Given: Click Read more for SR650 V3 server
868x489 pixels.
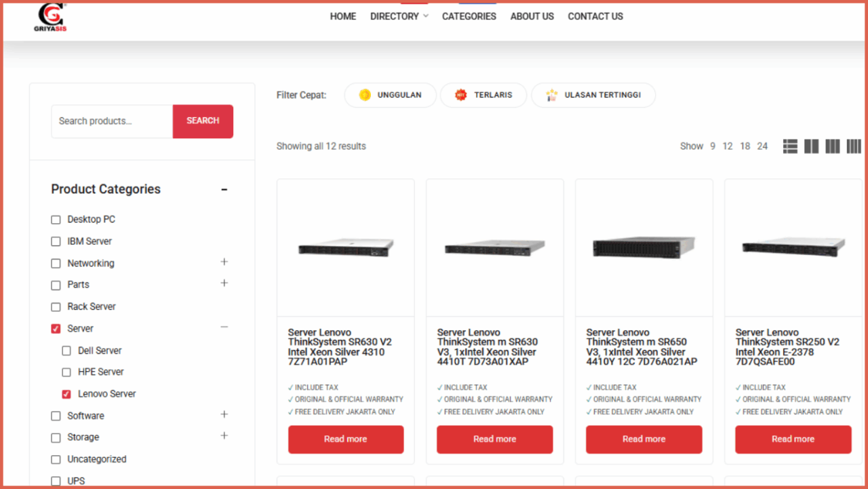Looking at the screenshot, I should (644, 439).
